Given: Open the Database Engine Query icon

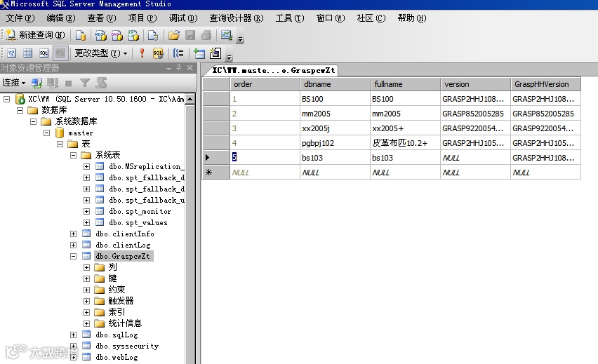Looking at the screenshot, I should pos(81,36).
